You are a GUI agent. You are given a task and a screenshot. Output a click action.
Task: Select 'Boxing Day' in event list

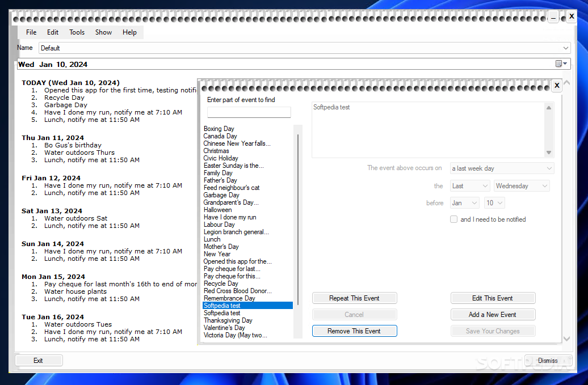coord(219,129)
